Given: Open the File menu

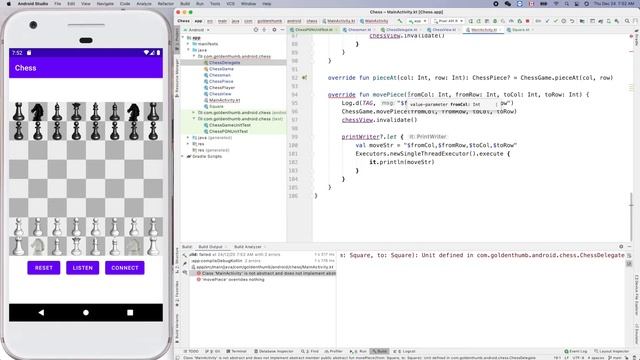Looking at the screenshot, I should click(58, 4).
